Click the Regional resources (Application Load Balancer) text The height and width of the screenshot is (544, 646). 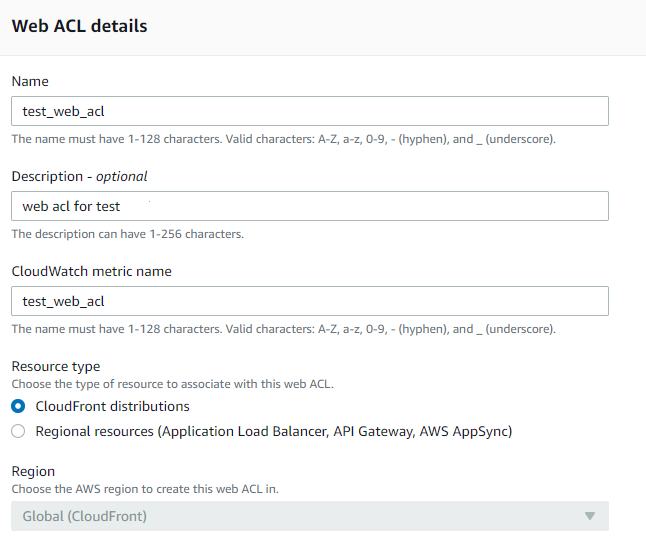(x=273, y=432)
